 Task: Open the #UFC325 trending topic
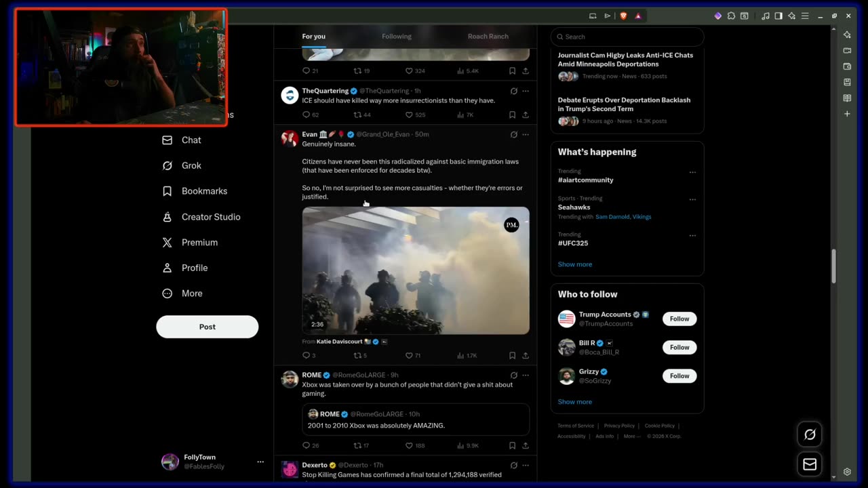tap(573, 243)
